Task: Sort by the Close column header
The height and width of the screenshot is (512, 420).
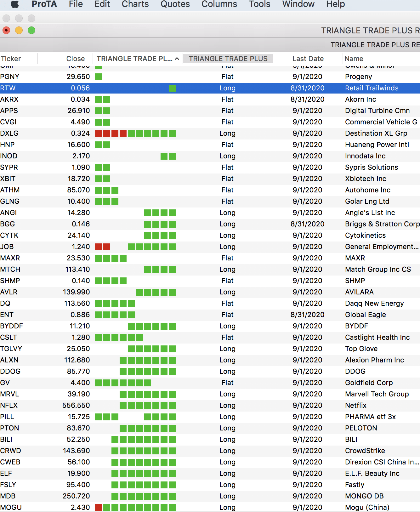Action: click(75, 59)
